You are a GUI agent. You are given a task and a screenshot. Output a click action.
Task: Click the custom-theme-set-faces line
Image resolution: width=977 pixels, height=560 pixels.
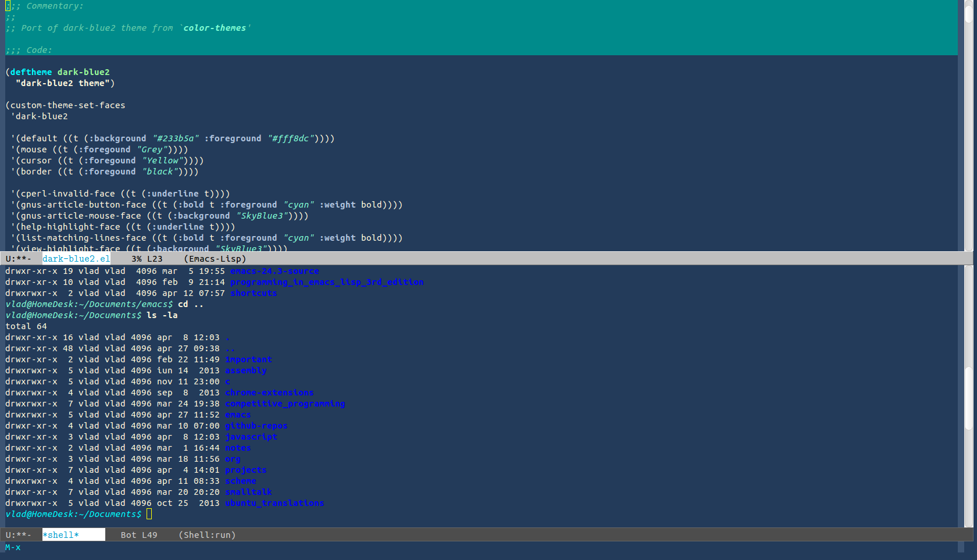65,105
